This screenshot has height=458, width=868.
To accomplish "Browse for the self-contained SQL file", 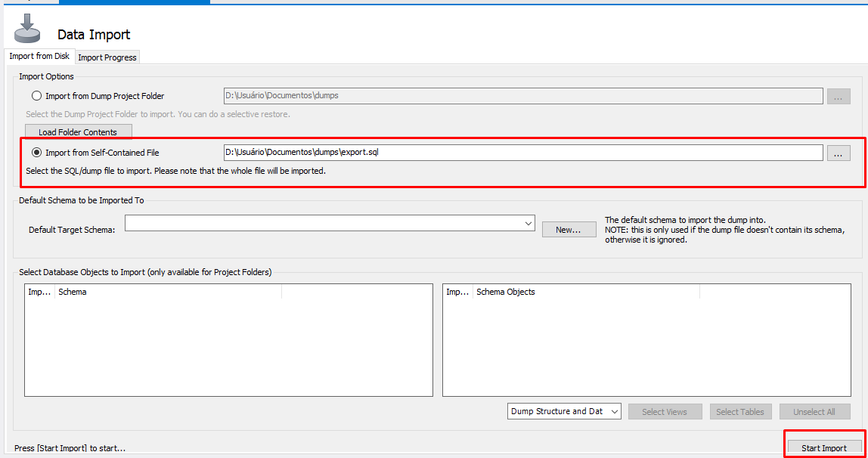I will tap(838, 153).
